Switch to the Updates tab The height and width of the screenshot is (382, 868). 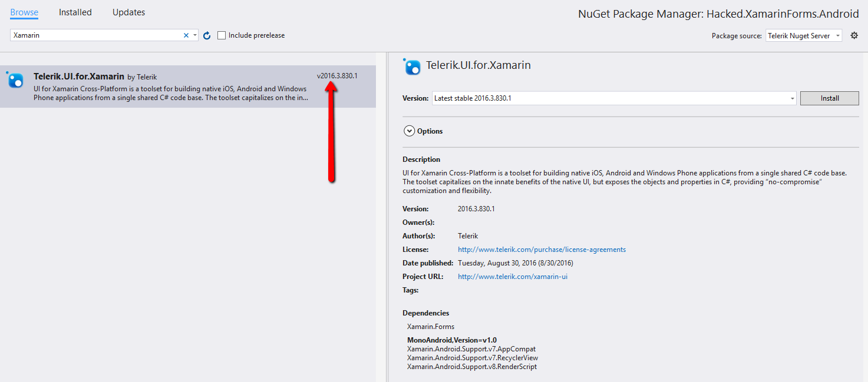(x=128, y=12)
